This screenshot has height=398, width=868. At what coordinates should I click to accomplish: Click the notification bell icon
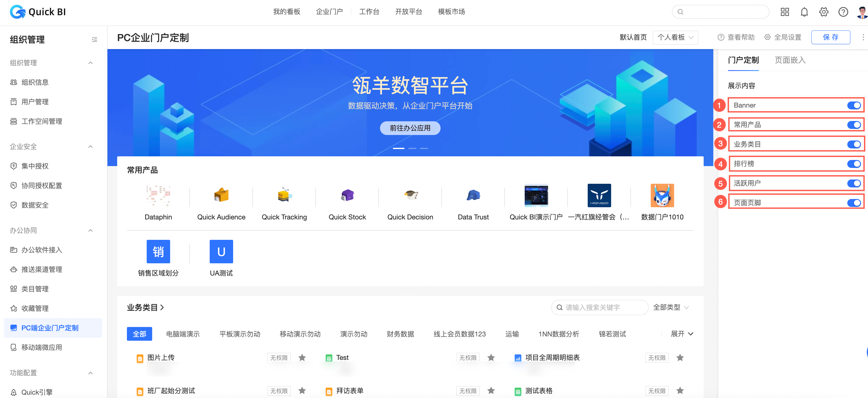804,12
